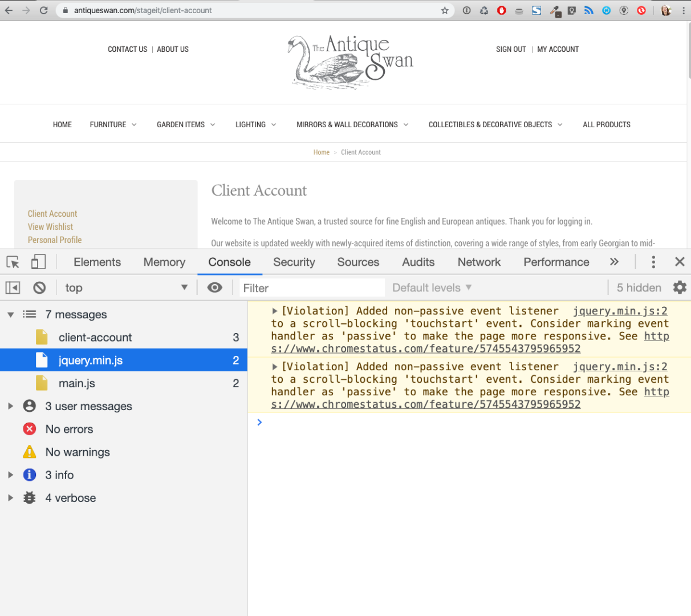Select client-account messages row

[124, 337]
